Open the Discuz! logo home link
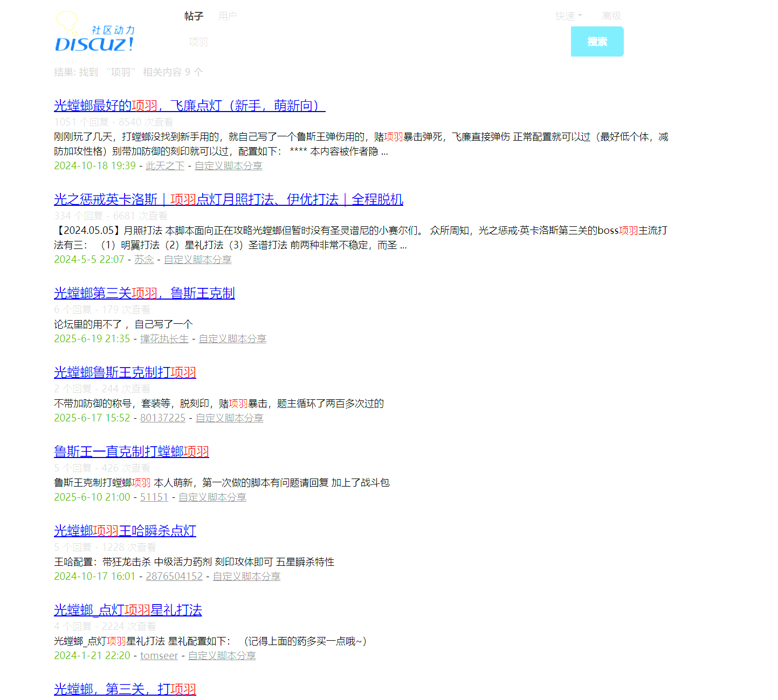Image resolution: width=778 pixels, height=700 pixels. tap(95, 31)
